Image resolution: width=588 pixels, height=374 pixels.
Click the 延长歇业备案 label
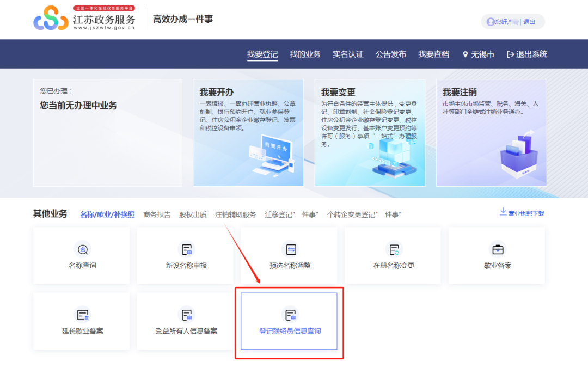point(83,331)
